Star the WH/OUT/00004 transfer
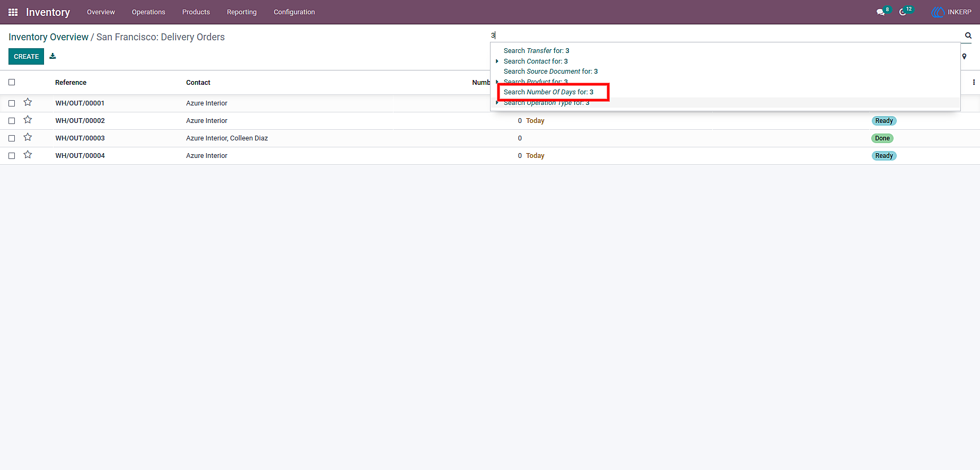The height and width of the screenshot is (470, 980). pyautogui.click(x=28, y=155)
